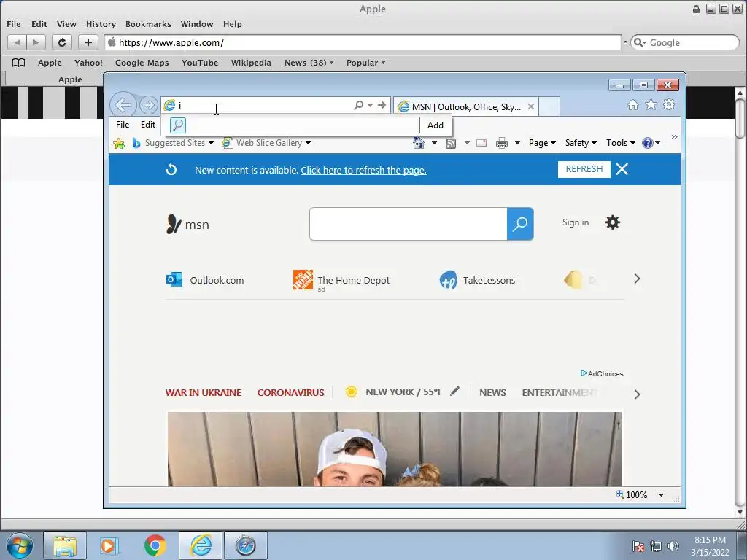
Task: Click the MSN search magnifier button
Action: tap(520, 224)
